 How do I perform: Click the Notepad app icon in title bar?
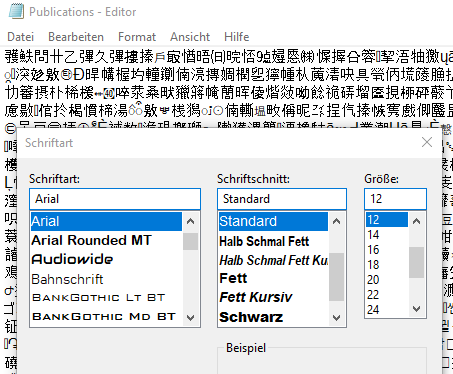tap(16, 11)
